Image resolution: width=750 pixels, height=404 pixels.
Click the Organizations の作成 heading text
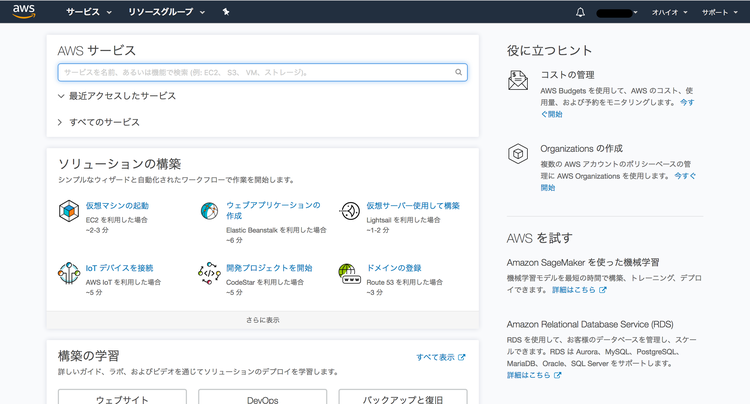(582, 149)
